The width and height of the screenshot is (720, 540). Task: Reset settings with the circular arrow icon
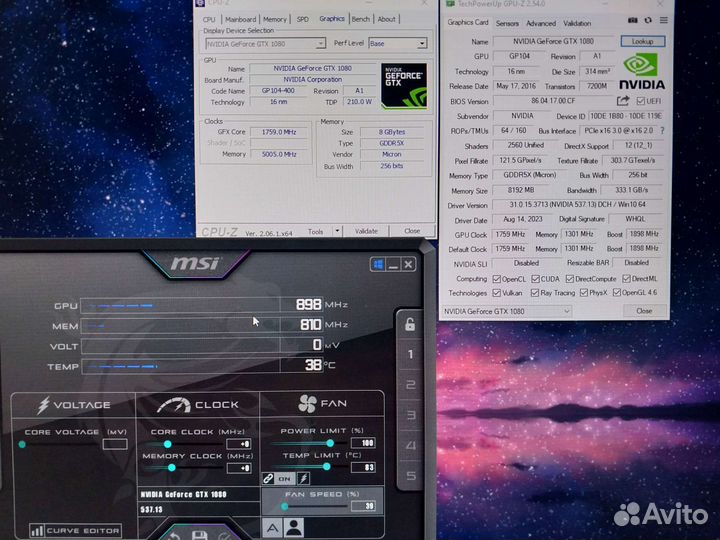click(174, 536)
